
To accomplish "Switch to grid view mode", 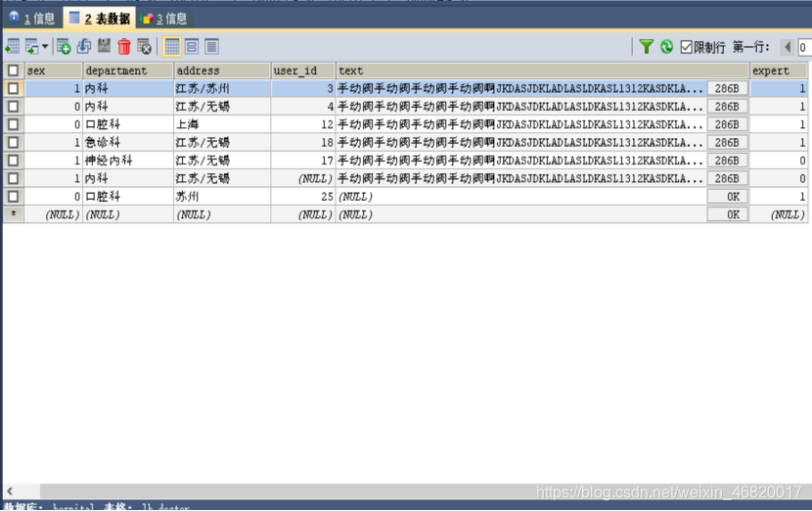I will (x=172, y=47).
